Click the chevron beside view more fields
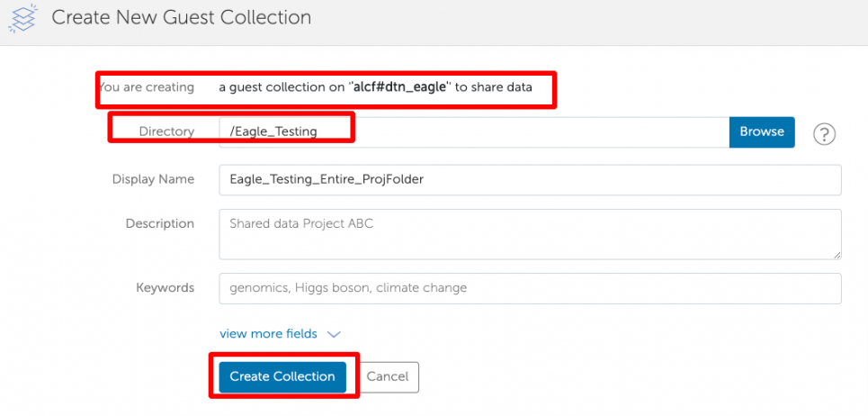Image resolution: width=868 pixels, height=416 pixels. click(x=334, y=334)
